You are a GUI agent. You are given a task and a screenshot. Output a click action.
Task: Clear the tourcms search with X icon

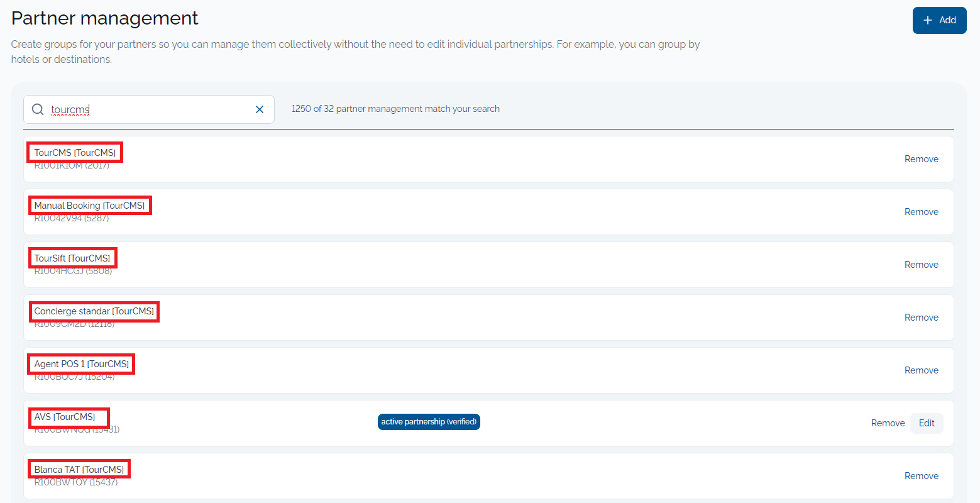tap(260, 109)
